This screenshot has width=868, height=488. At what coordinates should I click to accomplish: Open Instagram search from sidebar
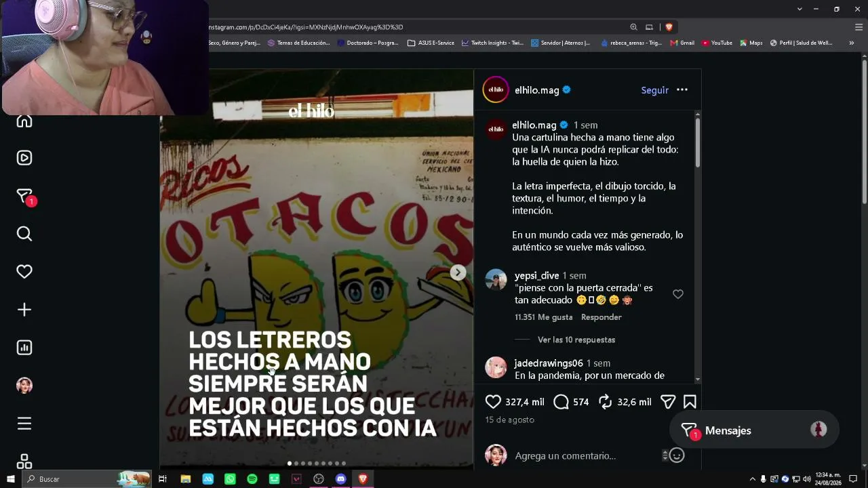pos(24,234)
